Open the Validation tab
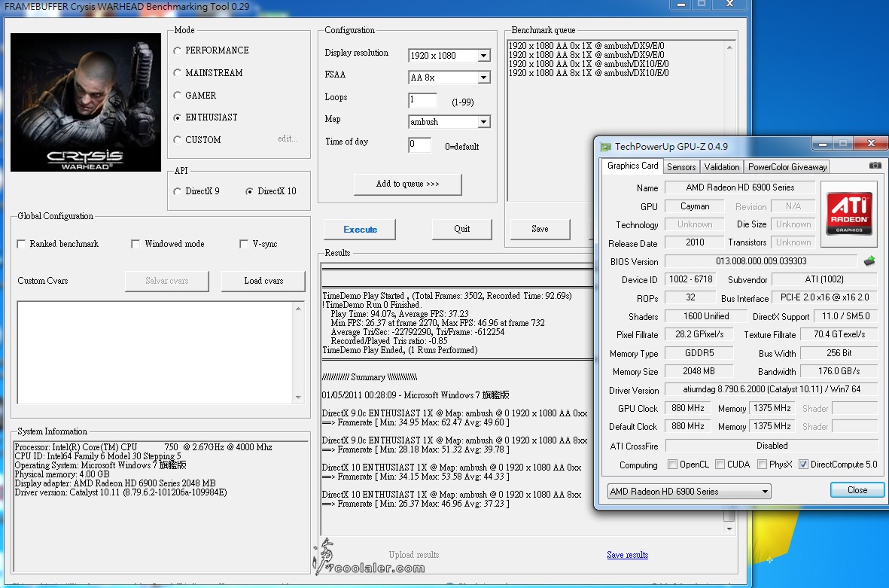This screenshot has width=889, height=588. click(x=722, y=166)
